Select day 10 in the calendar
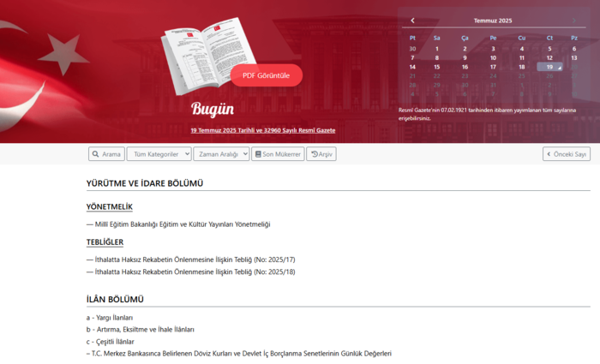 (493, 57)
